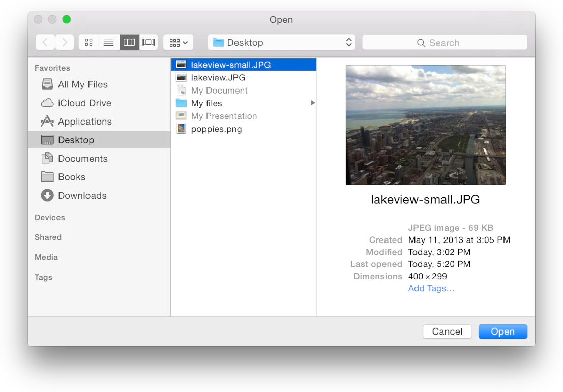Click the Modified Today, 3:02 PM value
The width and height of the screenshot is (563, 392).
pyautogui.click(x=439, y=252)
